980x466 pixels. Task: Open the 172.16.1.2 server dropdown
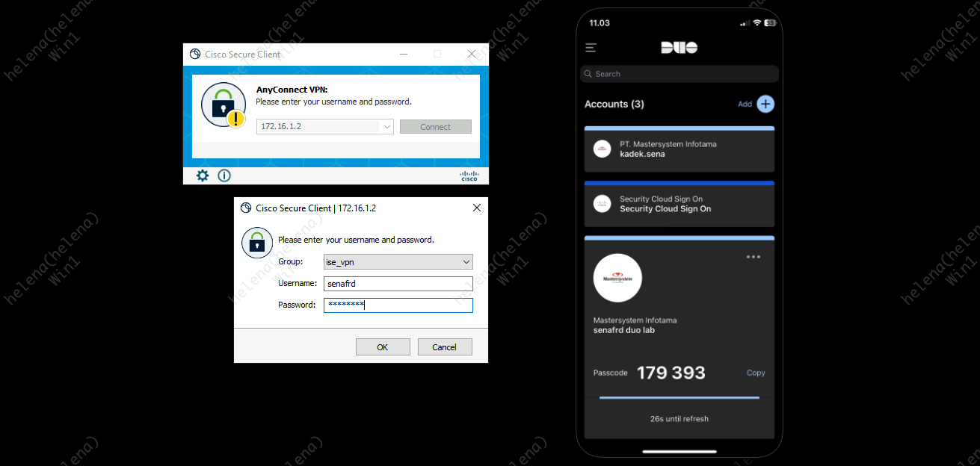click(x=387, y=127)
